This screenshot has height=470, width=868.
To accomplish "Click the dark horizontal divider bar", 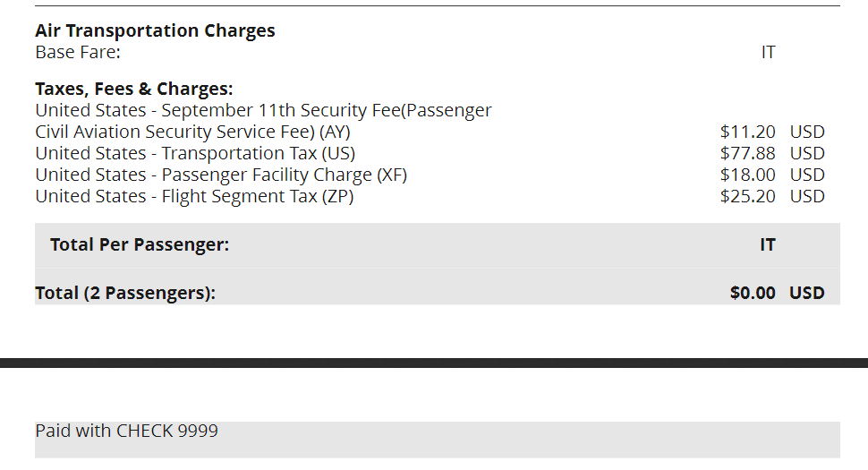I will [x=434, y=363].
